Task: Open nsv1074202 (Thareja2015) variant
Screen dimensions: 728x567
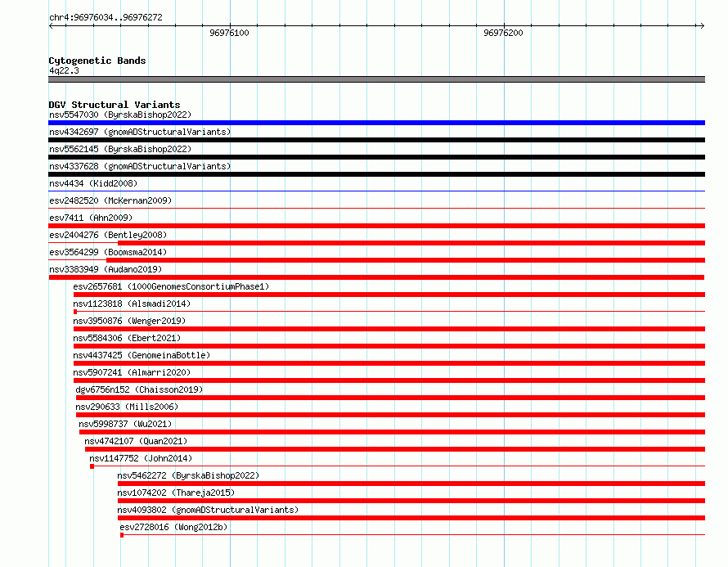Action: (176, 493)
